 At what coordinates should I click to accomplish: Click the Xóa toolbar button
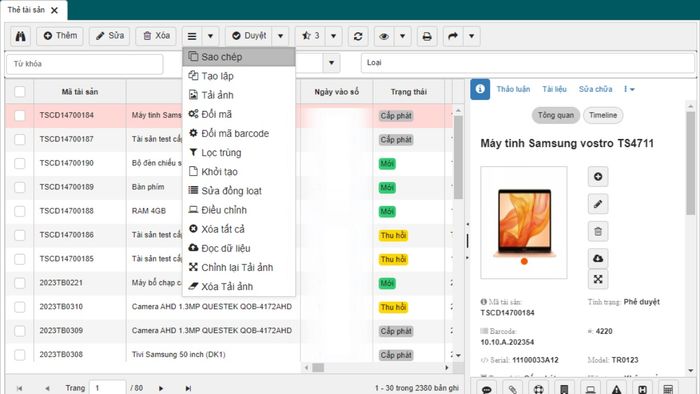tap(156, 36)
